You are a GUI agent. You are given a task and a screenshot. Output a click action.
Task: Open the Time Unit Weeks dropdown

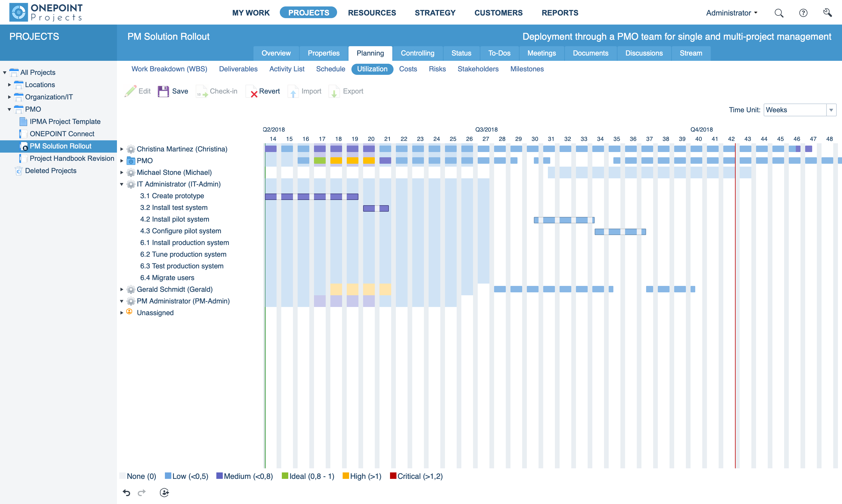[831, 110]
